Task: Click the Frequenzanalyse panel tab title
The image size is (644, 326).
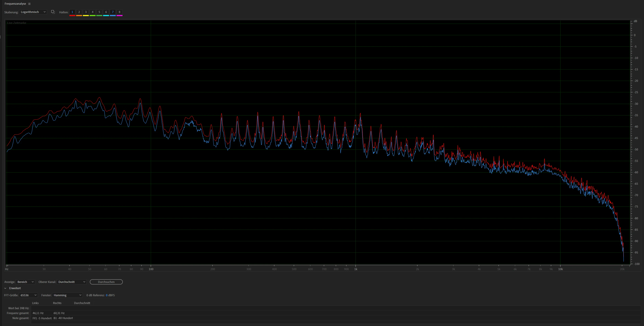Action: pos(15,4)
